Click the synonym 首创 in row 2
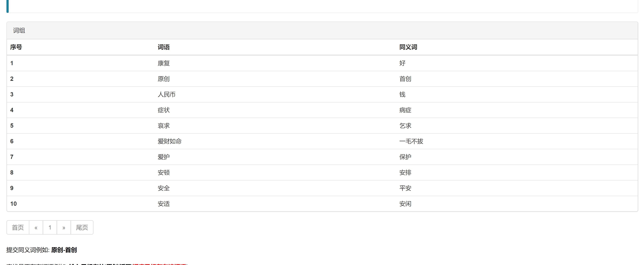 [405, 79]
